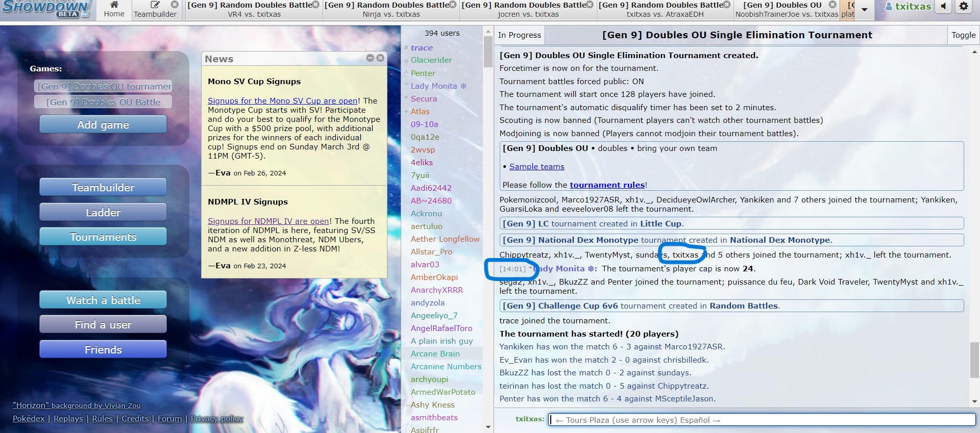980x433 pixels.
Task: Click the user list scrollbar
Action: pyautogui.click(x=488, y=51)
